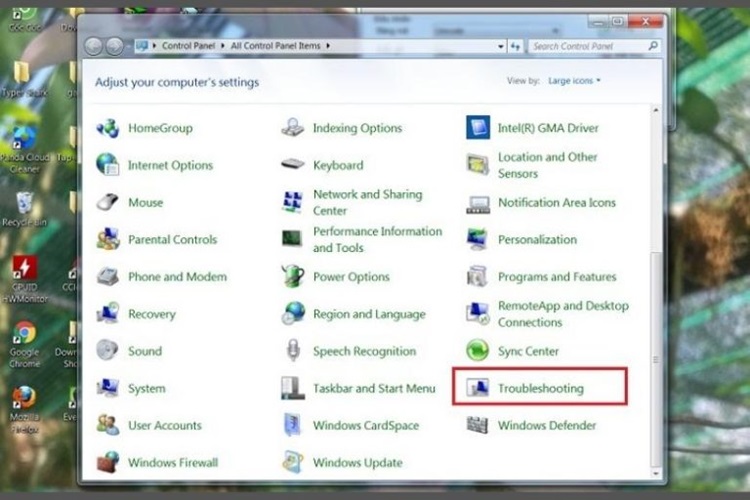Image resolution: width=750 pixels, height=500 pixels.
Task: Select Mozilla Firefox desktop shortcut
Action: pos(24,410)
